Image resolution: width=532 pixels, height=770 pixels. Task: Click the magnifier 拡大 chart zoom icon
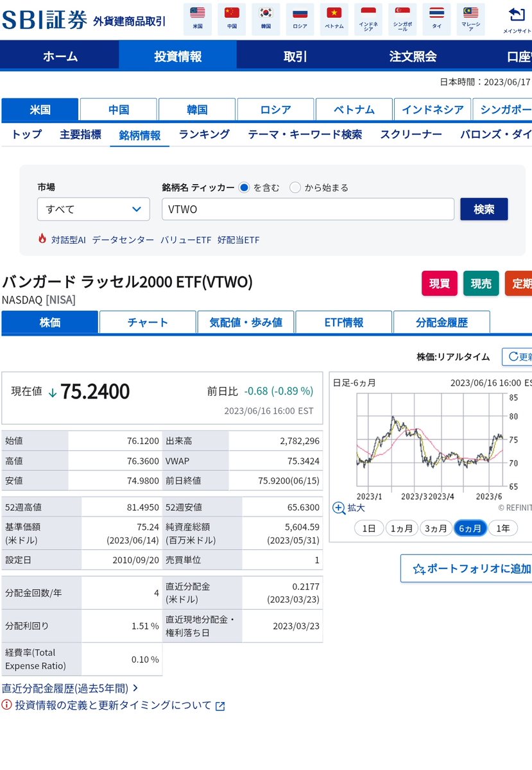(339, 508)
